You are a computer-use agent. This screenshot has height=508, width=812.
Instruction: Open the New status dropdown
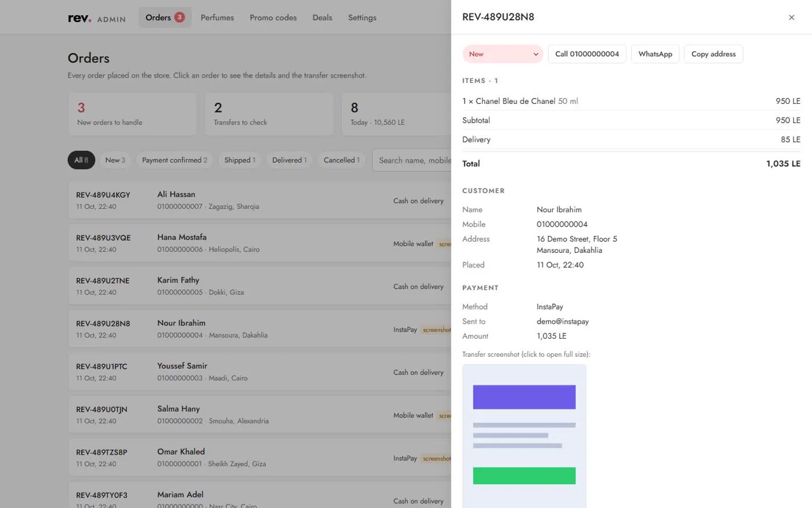tap(502, 54)
